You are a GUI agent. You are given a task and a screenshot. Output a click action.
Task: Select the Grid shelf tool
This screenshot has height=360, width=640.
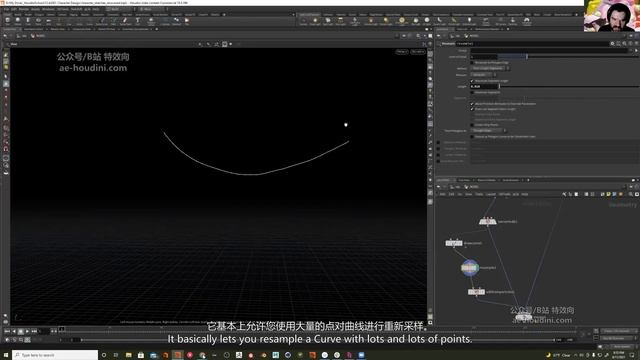pos(49,21)
